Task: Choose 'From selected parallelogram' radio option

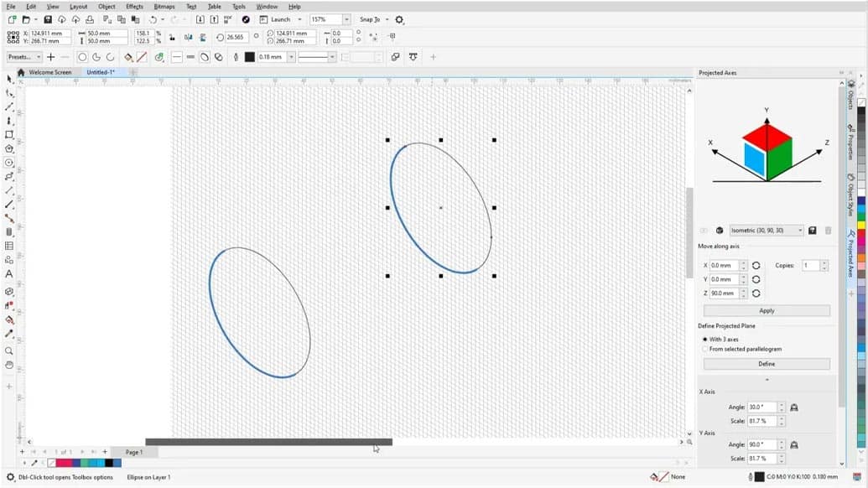Action: pos(704,349)
